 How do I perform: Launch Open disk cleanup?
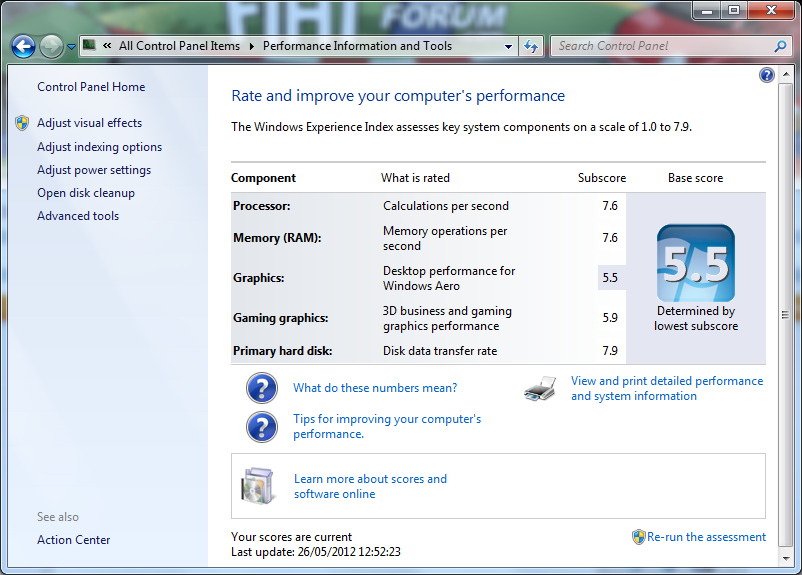click(86, 193)
